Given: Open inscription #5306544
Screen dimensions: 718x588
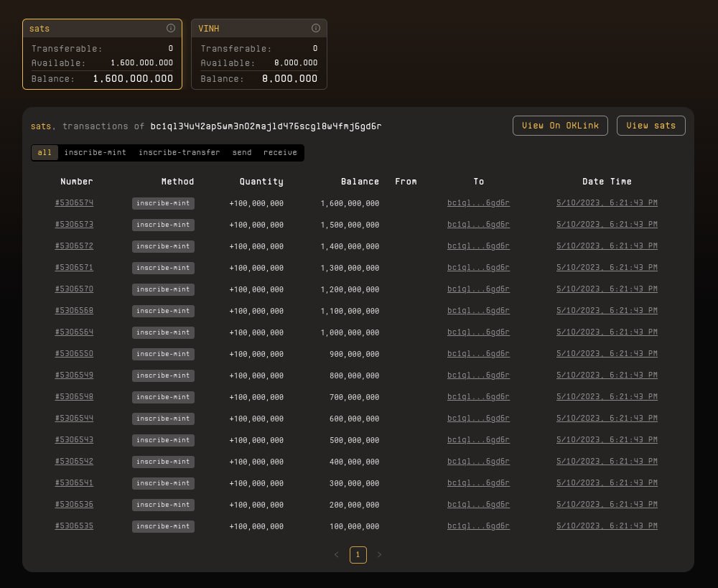Looking at the screenshot, I should (x=74, y=418).
